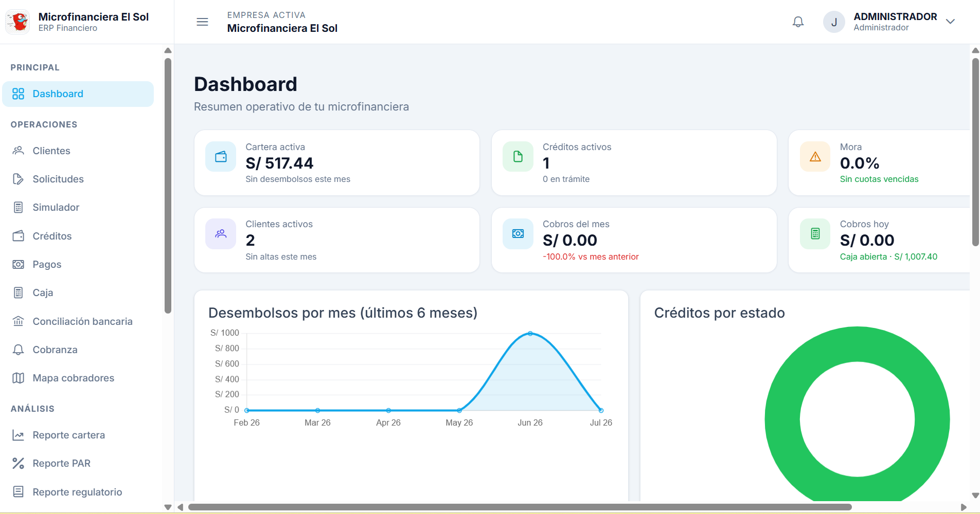980x514 pixels.
Task: Click the 'Caja abierta · S/ 1,007.40' text
Action: click(x=888, y=256)
